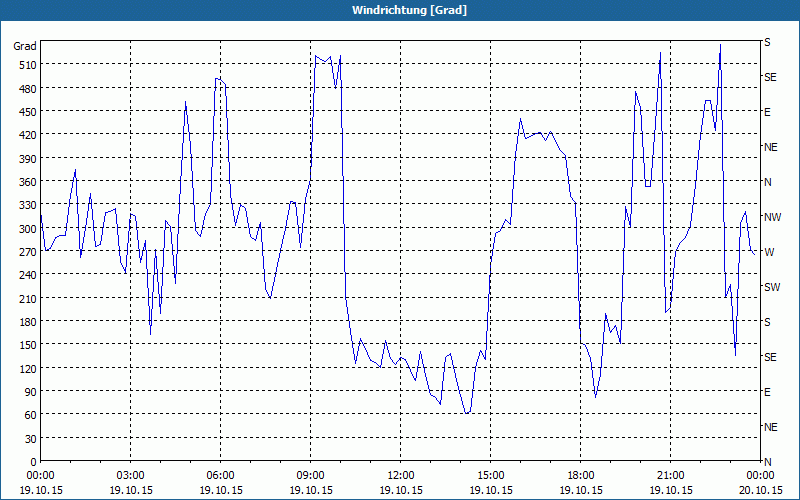Select the 19.10.15 date below 18:00
Image resolution: width=800 pixels, height=500 pixels.
(x=581, y=490)
